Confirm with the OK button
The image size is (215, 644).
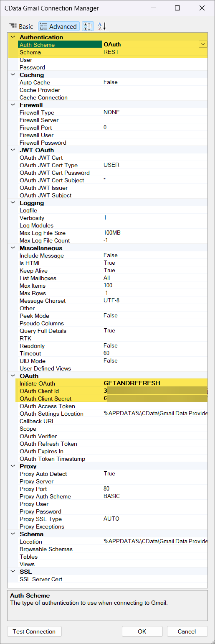click(x=142, y=631)
